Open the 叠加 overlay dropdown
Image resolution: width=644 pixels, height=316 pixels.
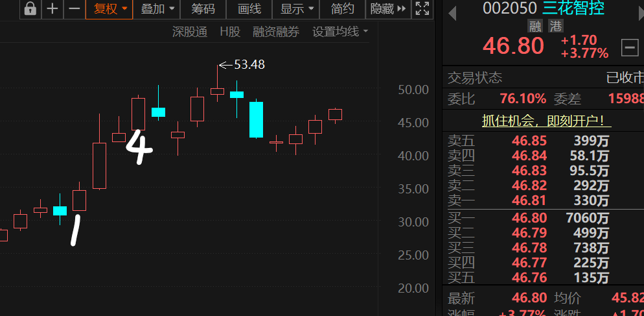(x=157, y=9)
